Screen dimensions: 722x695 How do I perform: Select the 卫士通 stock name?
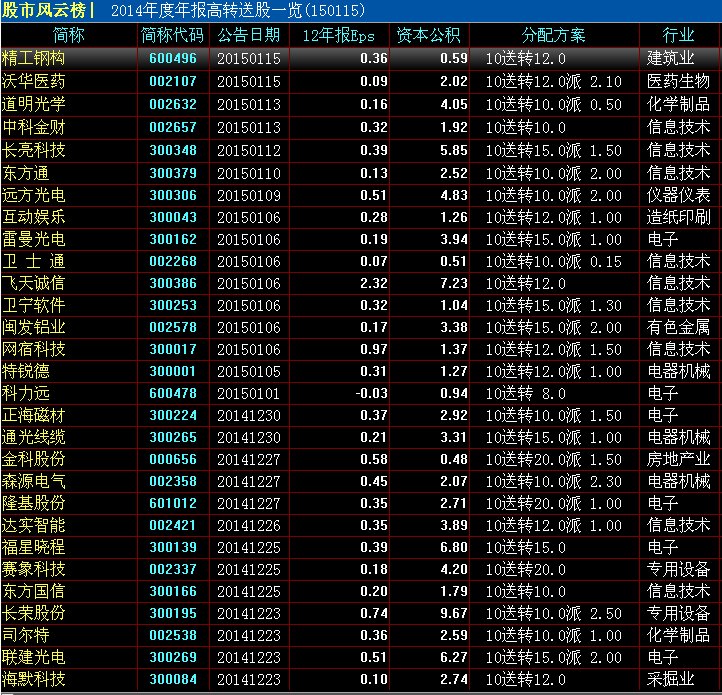pyautogui.click(x=34, y=262)
